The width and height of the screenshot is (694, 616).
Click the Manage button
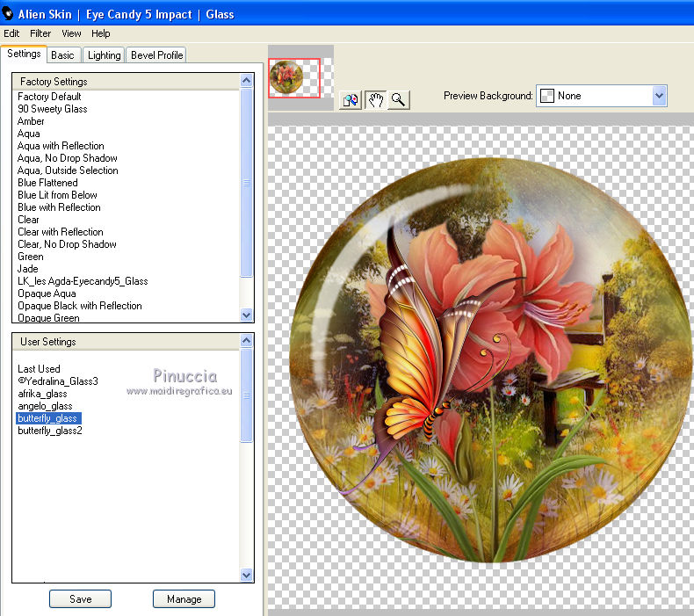(184, 598)
